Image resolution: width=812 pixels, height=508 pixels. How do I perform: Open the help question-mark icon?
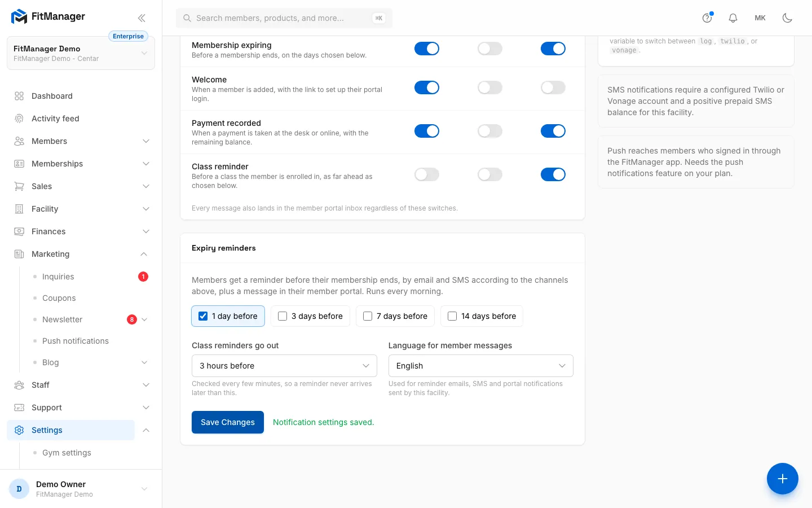(707, 18)
